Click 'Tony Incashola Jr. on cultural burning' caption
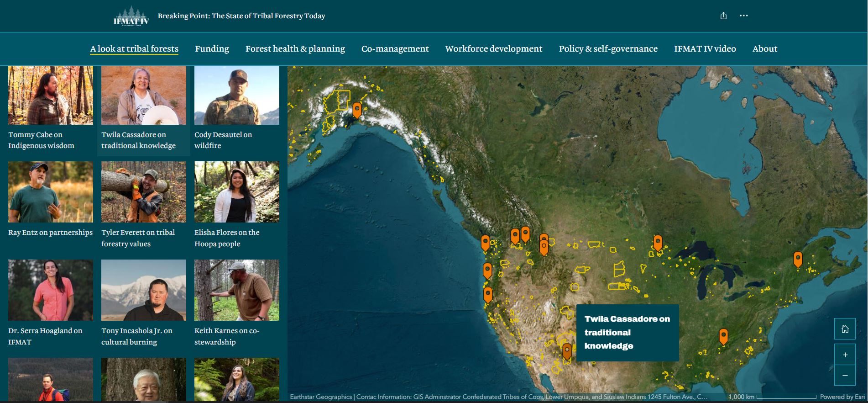 (x=137, y=336)
